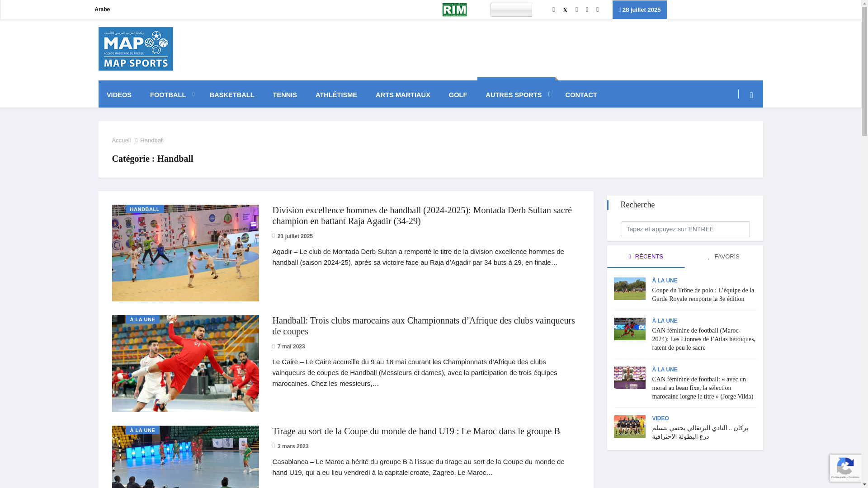
Task: Switch to the Favoris tab
Action: tap(724, 257)
